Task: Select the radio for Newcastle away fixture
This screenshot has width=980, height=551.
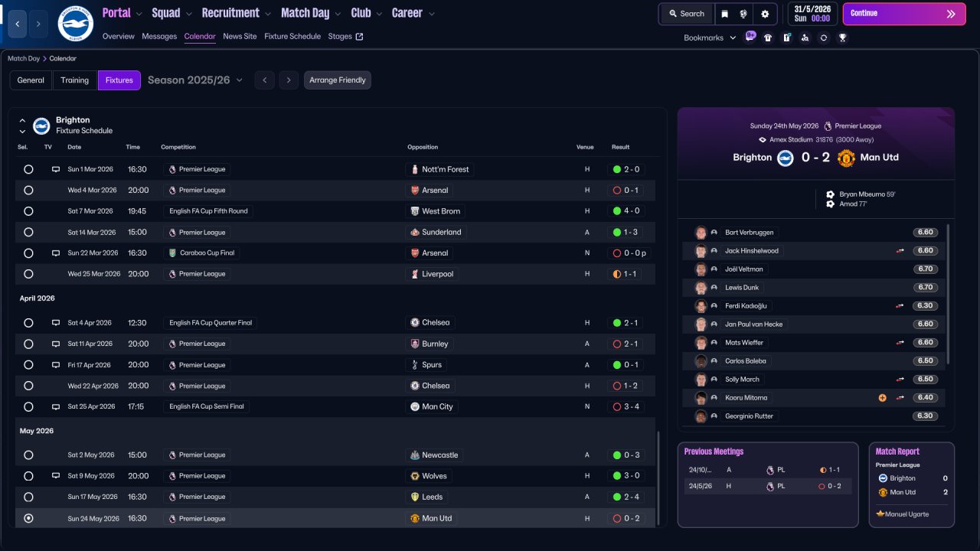Action: 28,455
